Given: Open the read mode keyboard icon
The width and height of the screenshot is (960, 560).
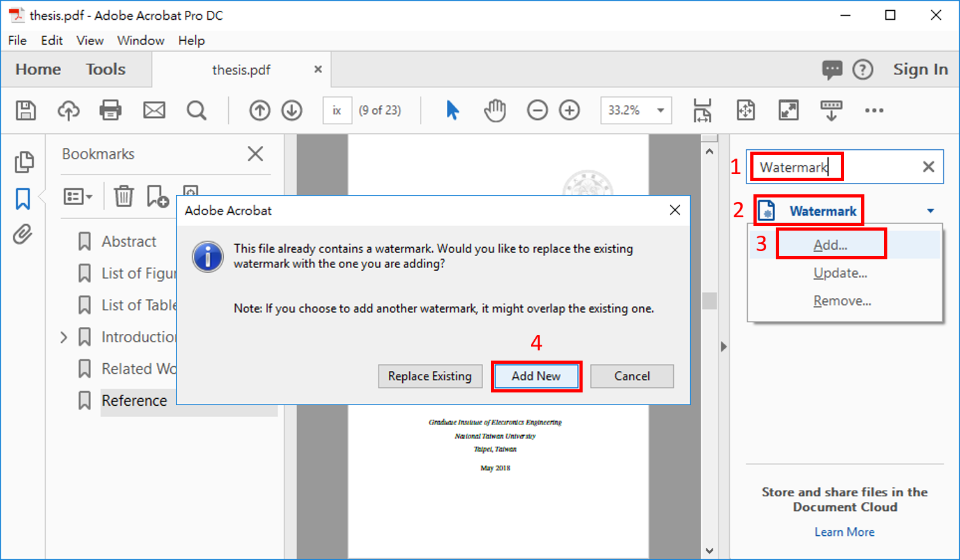Looking at the screenshot, I should 831,110.
